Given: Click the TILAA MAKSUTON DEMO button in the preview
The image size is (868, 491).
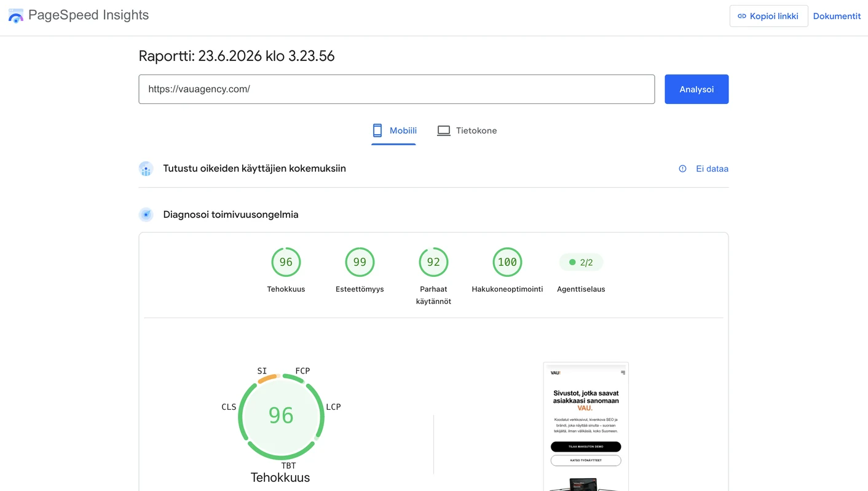Looking at the screenshot, I should click(586, 447).
